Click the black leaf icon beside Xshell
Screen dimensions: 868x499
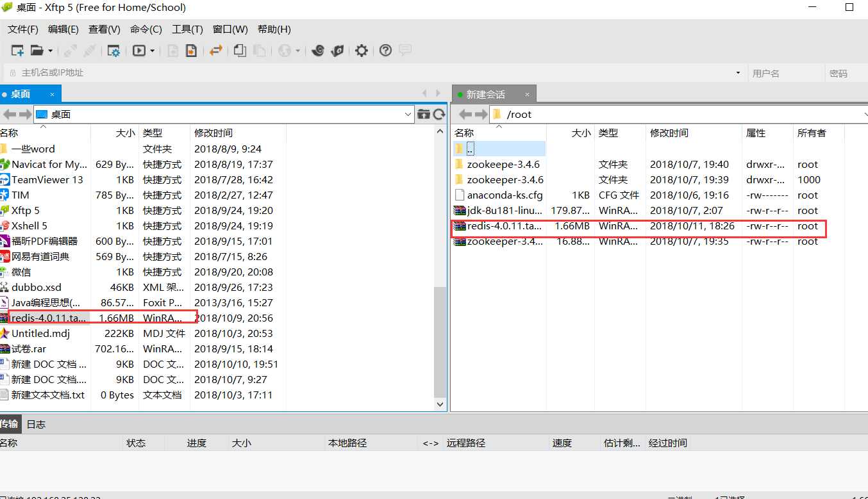click(x=337, y=51)
